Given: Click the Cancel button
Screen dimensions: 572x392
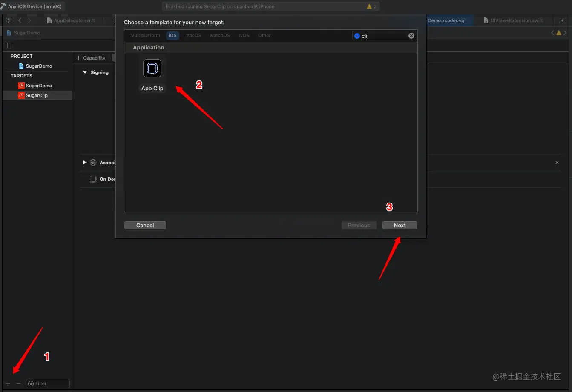Looking at the screenshot, I should pyautogui.click(x=145, y=225).
